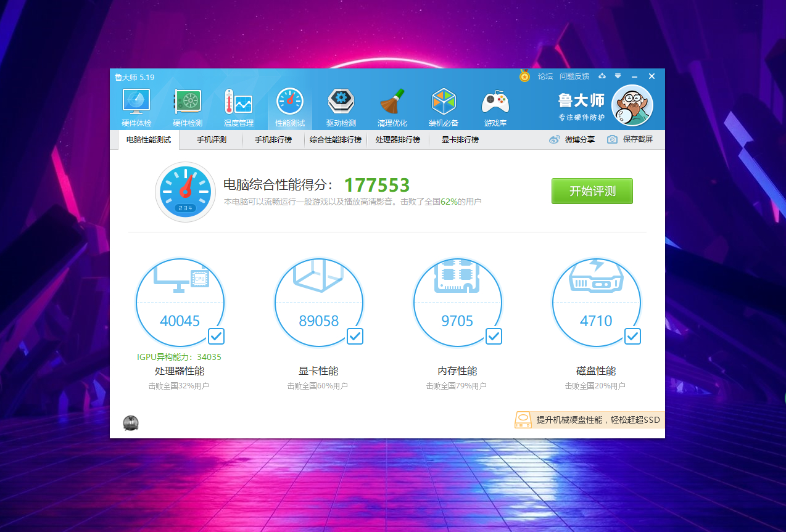This screenshot has height=532, width=786.
Task: Switch to the 处理器排行榜 tab
Action: pyautogui.click(x=398, y=140)
